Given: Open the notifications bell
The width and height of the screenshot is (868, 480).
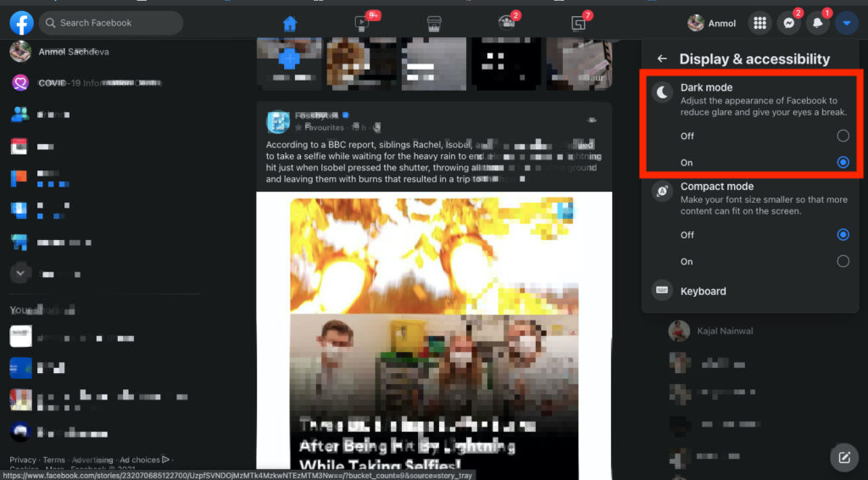Looking at the screenshot, I should 817,24.
